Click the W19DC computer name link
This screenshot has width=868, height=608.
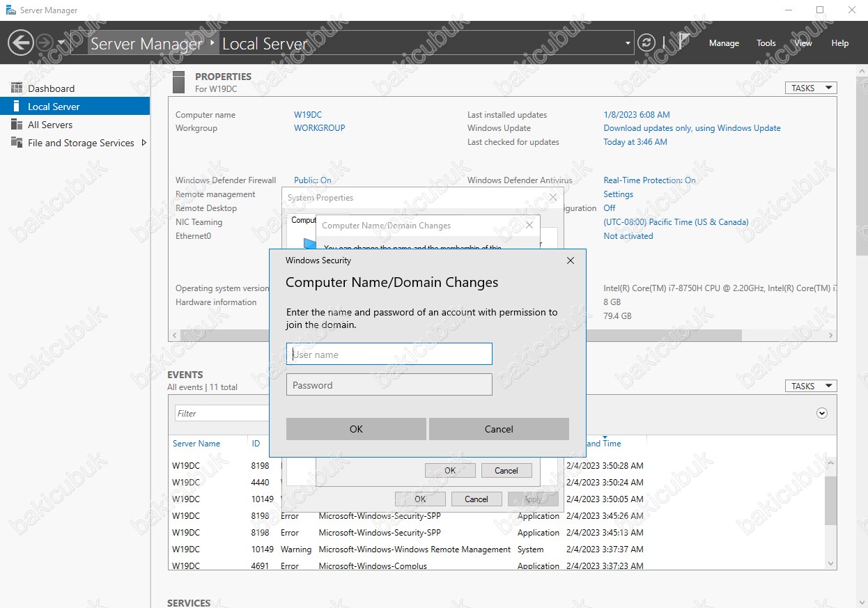coord(307,115)
